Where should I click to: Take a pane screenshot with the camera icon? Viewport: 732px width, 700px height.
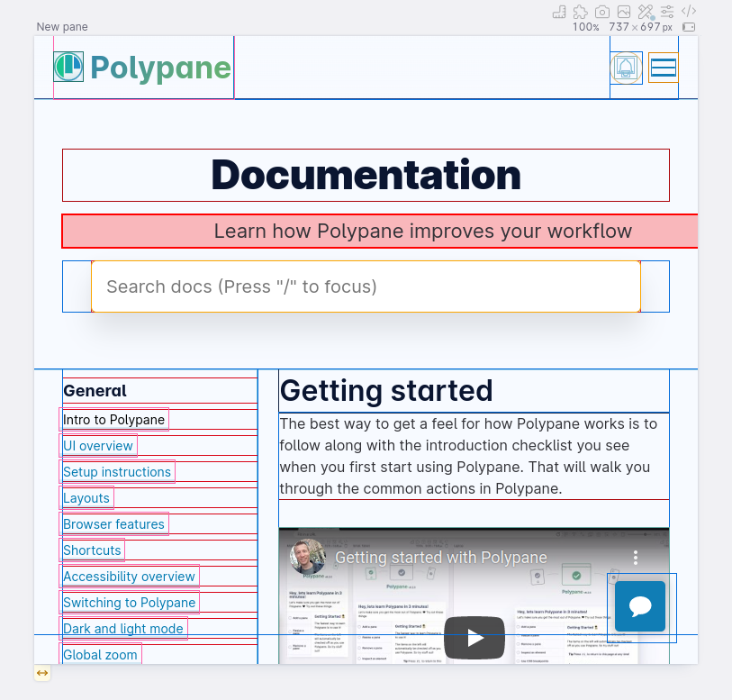pyautogui.click(x=602, y=12)
